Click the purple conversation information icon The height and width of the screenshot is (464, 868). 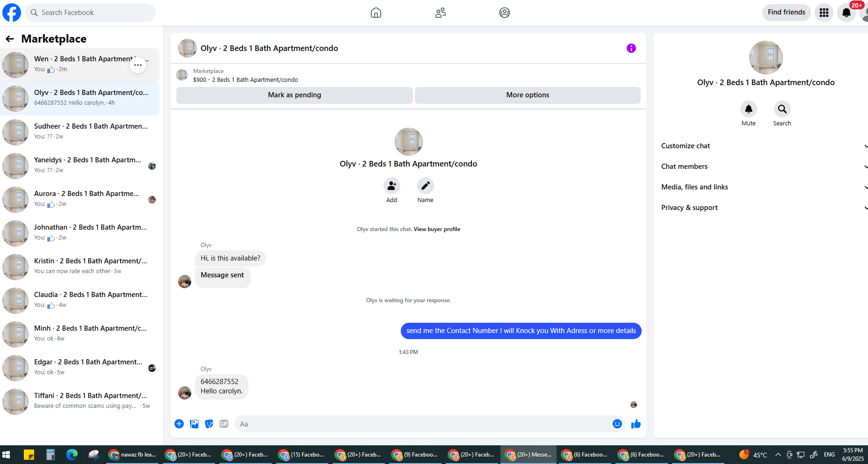(x=631, y=48)
